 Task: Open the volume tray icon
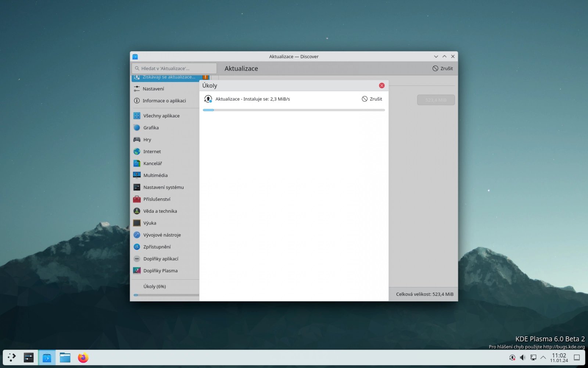tap(523, 357)
